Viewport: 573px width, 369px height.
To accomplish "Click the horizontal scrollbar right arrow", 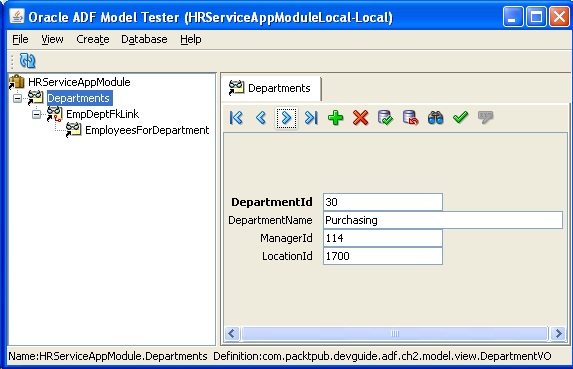I will pyautogui.click(x=558, y=333).
